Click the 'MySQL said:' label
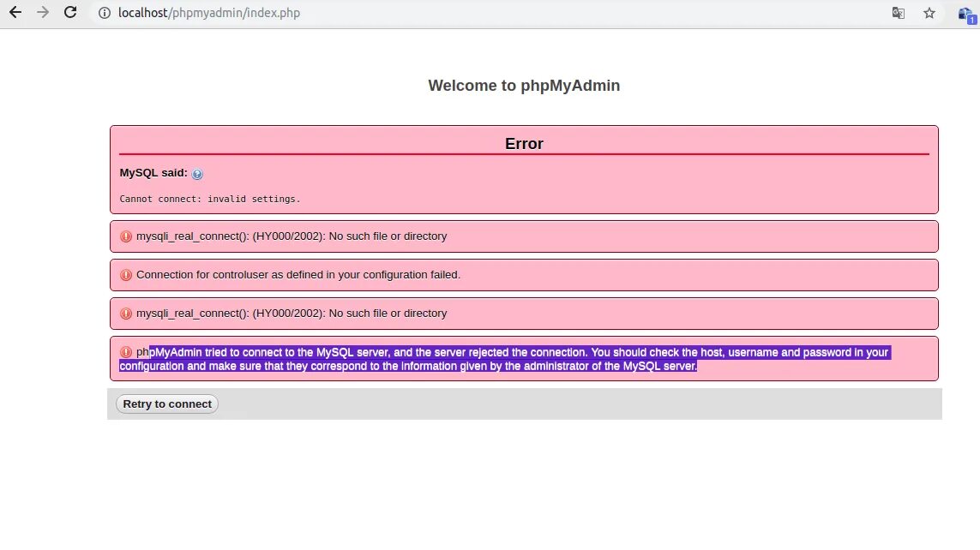980x550 pixels. point(153,173)
